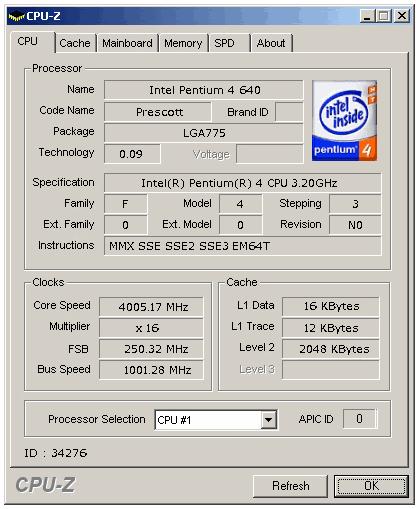This screenshot has height=509, width=419.
Task: Open the About tab
Action: click(x=271, y=43)
